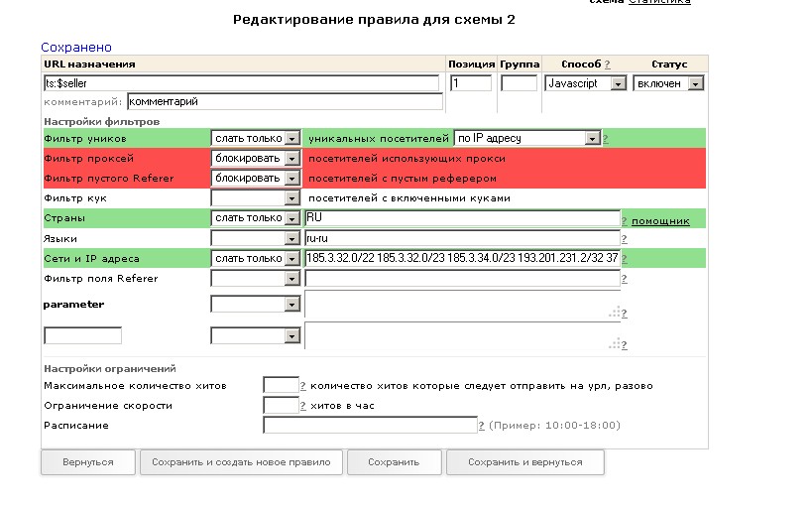The image size is (812, 510).
Task: Open Сети и IP адреса action dropdown
Action: tap(256, 258)
